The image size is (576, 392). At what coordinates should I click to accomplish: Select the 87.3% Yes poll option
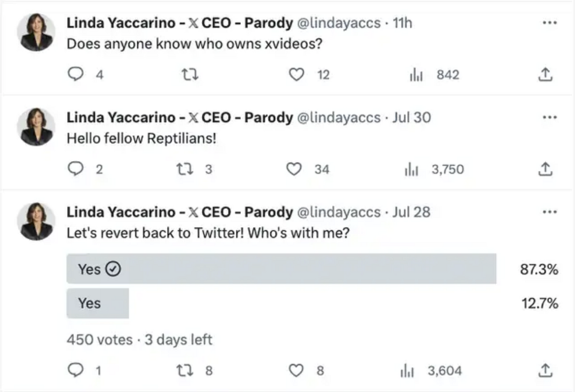point(281,269)
